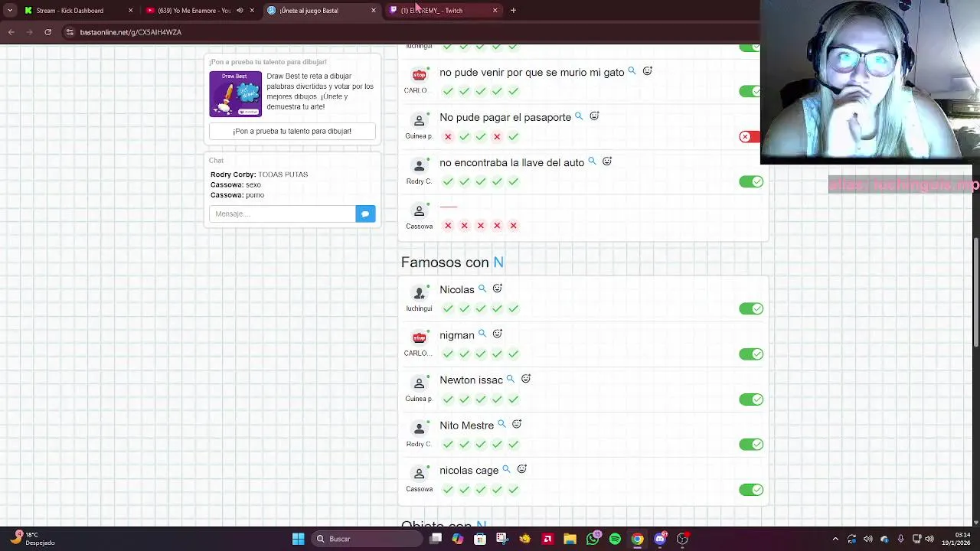Search the answer 'no pude venir por que se murio mi gato'
The height and width of the screenshot is (551, 980).
pyautogui.click(x=632, y=71)
